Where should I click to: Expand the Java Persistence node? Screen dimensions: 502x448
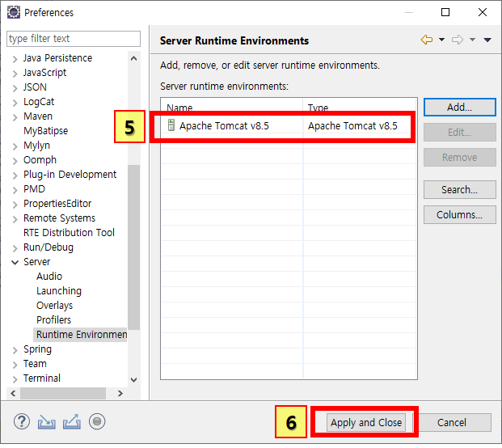click(15, 59)
